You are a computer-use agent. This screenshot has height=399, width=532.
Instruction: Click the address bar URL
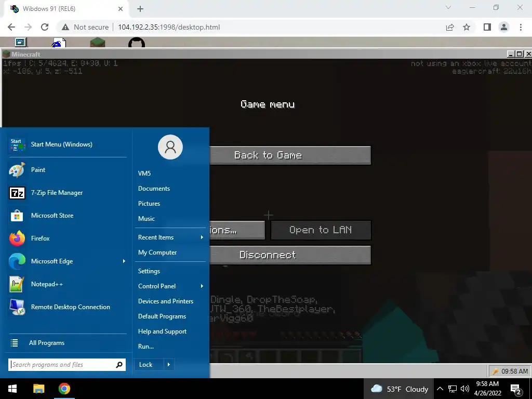pyautogui.click(x=169, y=27)
